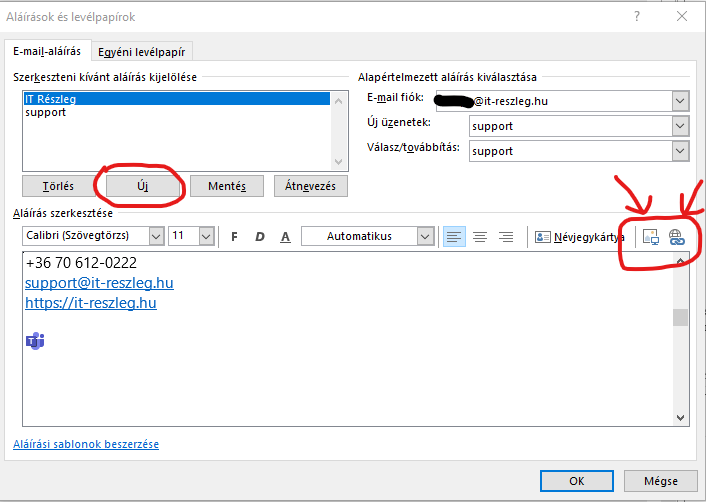Image resolution: width=706 pixels, height=502 pixels.
Task: Select the E-mail-aláírás tab
Action: pos(48,52)
